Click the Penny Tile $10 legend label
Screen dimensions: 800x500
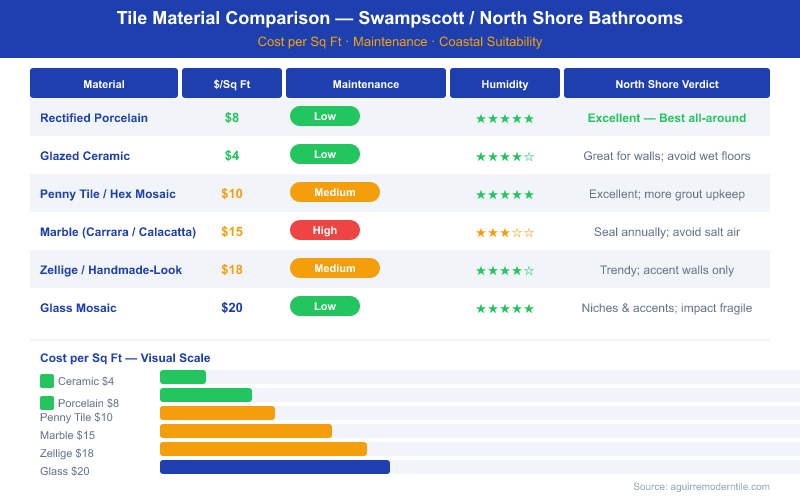pos(77,417)
